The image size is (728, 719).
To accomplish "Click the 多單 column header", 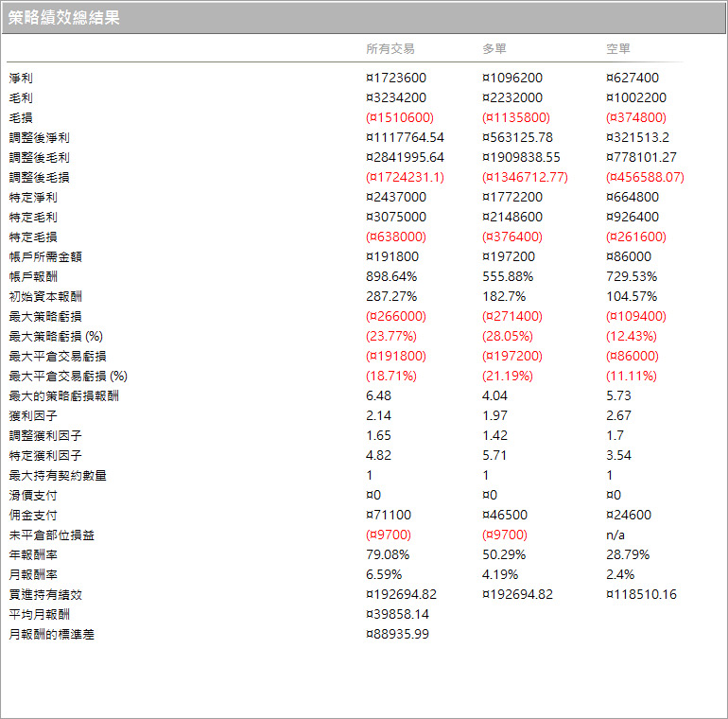I will [495, 49].
